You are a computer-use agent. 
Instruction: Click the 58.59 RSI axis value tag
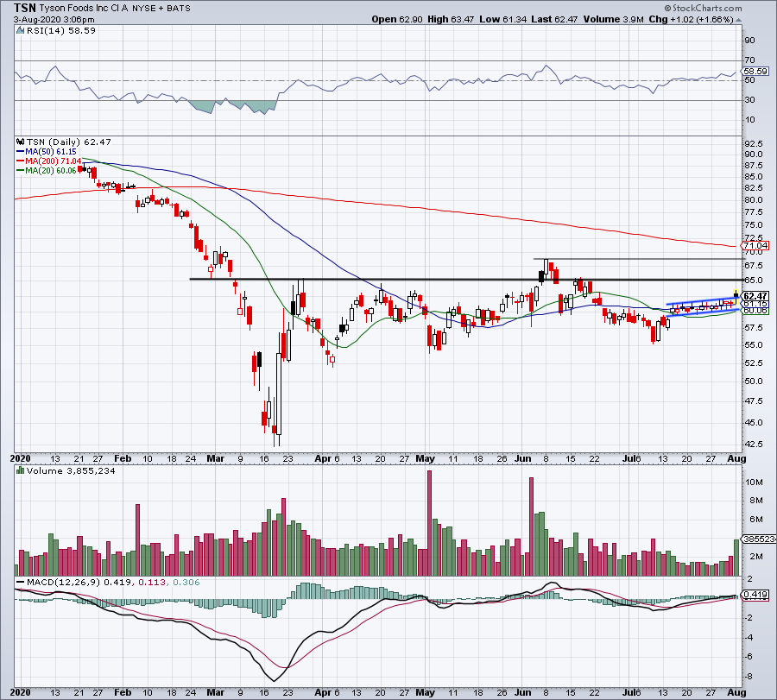tap(755, 72)
